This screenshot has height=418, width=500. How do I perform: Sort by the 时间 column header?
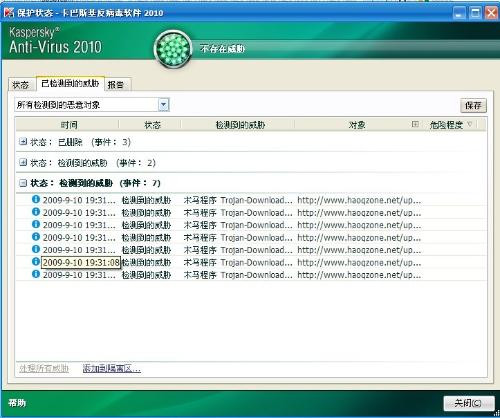pyautogui.click(x=68, y=125)
